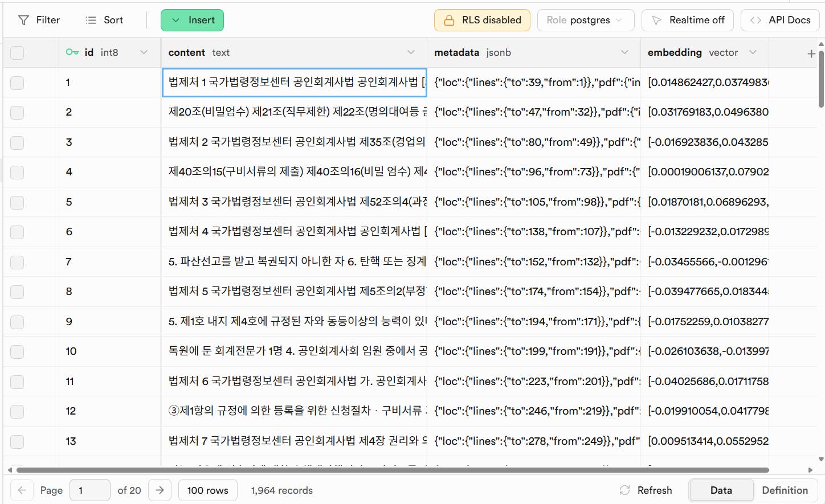Click the vertical scrollbar down arrow
The width and height of the screenshot is (825, 504).
coord(821,460)
